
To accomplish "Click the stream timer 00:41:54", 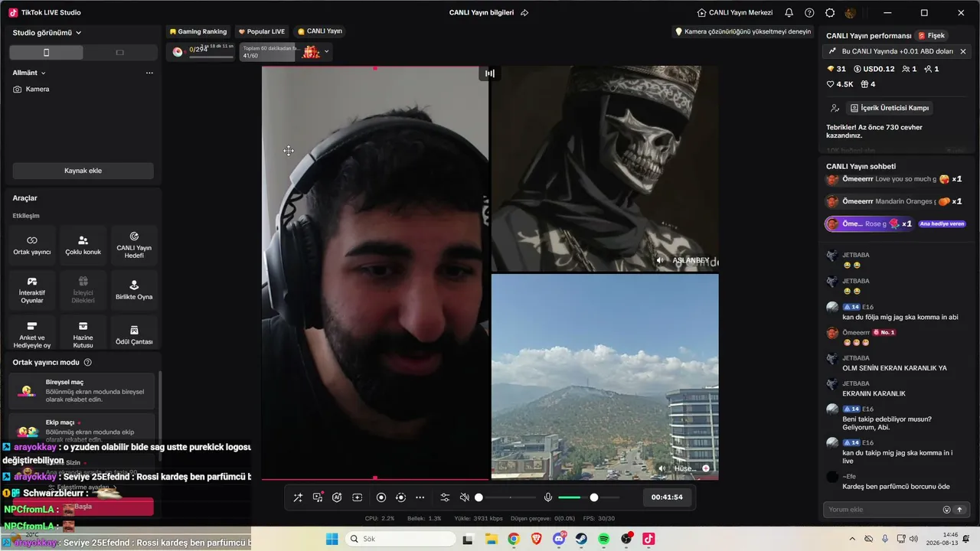I will [667, 497].
